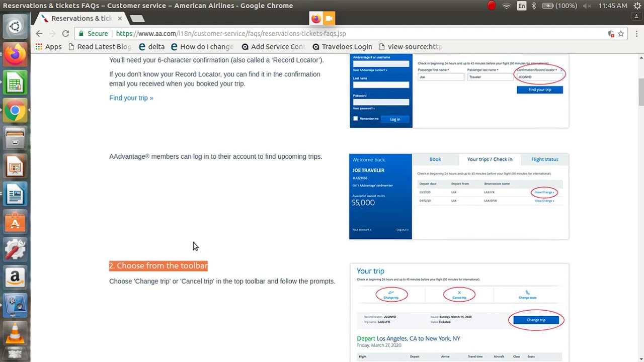Open system power gear menu
The width and height of the screenshot is (644, 362).
637,6
